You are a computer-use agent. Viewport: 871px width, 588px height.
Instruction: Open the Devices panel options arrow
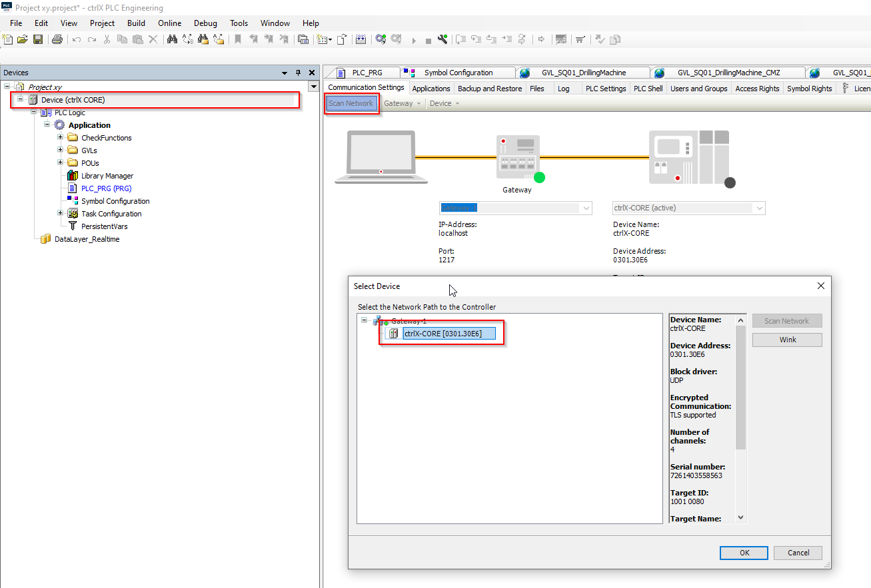tap(285, 73)
